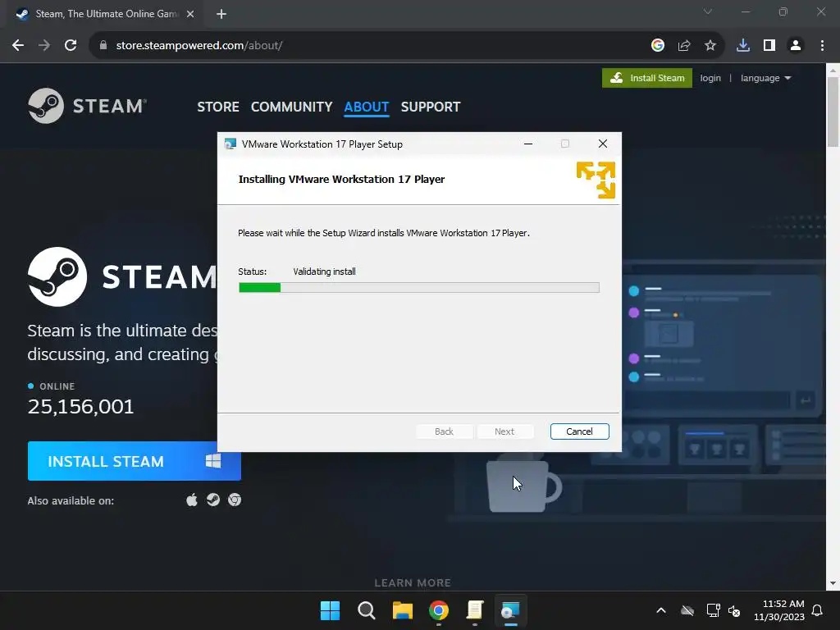Open the Steam login link
Screen dimensions: 840x630
point(710,78)
